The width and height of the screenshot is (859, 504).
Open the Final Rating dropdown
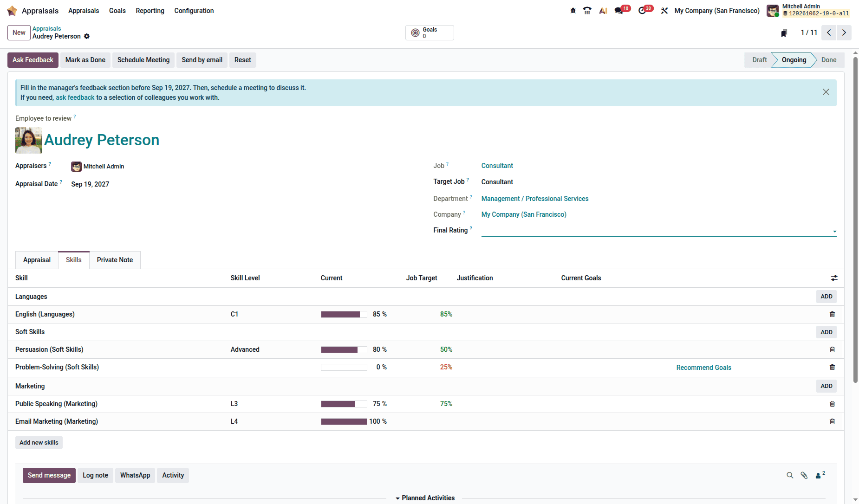[x=659, y=231]
